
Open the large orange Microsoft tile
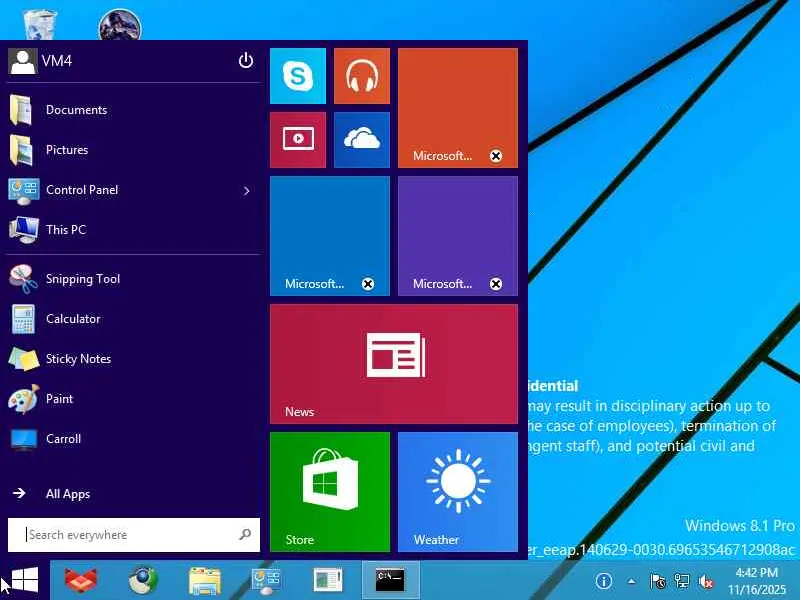(x=458, y=108)
